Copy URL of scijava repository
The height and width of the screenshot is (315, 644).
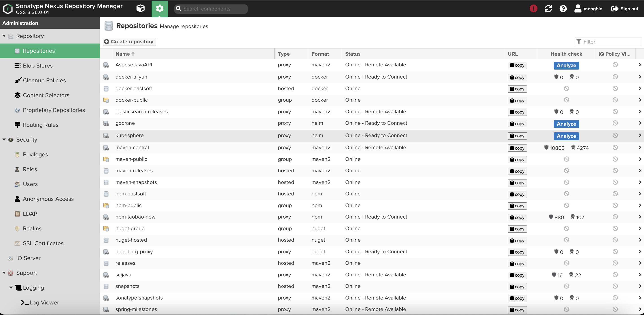(x=517, y=275)
